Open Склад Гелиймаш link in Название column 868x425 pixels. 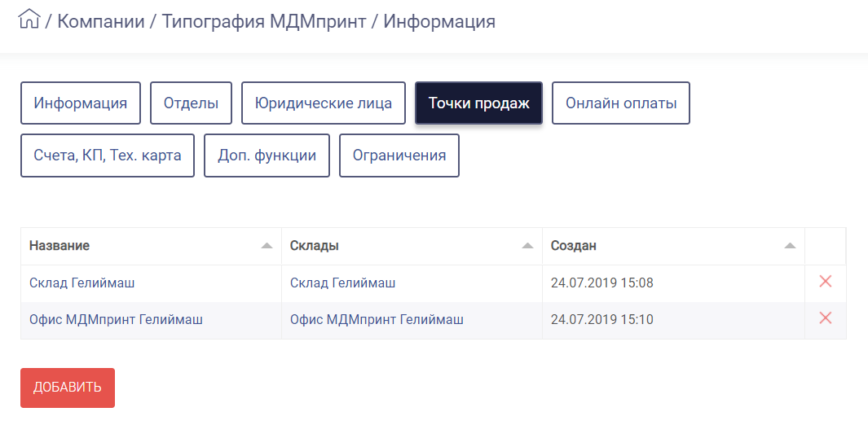pos(82,283)
